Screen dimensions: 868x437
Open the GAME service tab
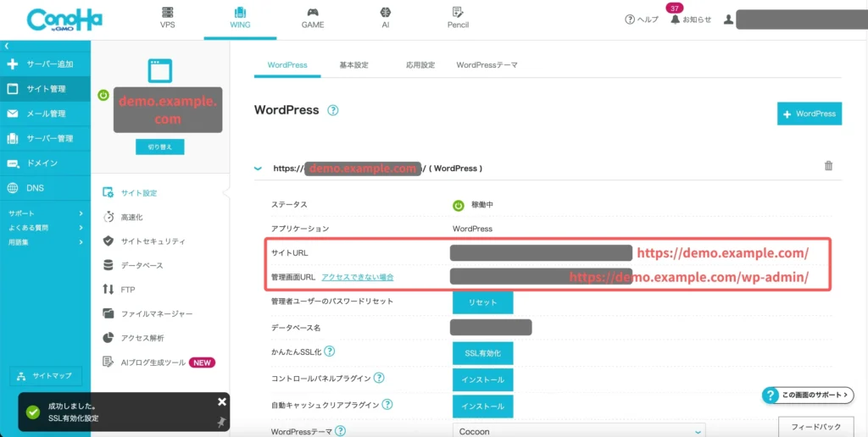point(313,19)
